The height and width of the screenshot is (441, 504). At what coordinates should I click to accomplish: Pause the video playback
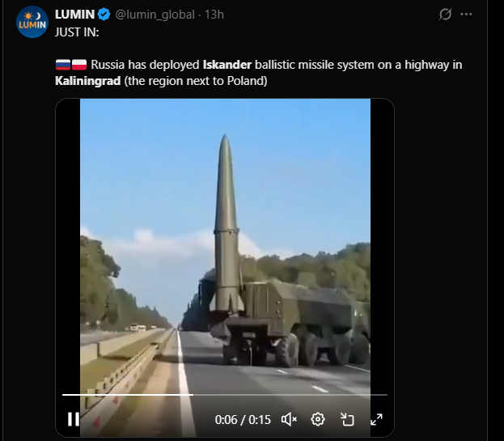74,419
